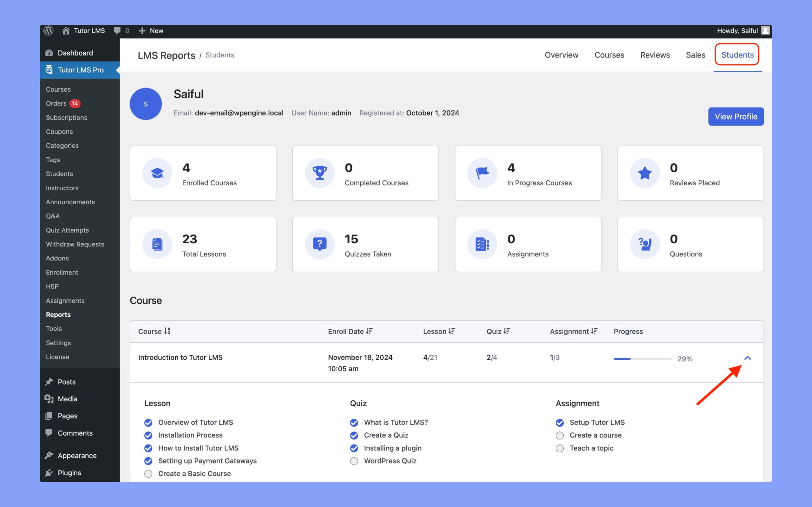Click the star Reviews Placed icon

click(x=645, y=173)
